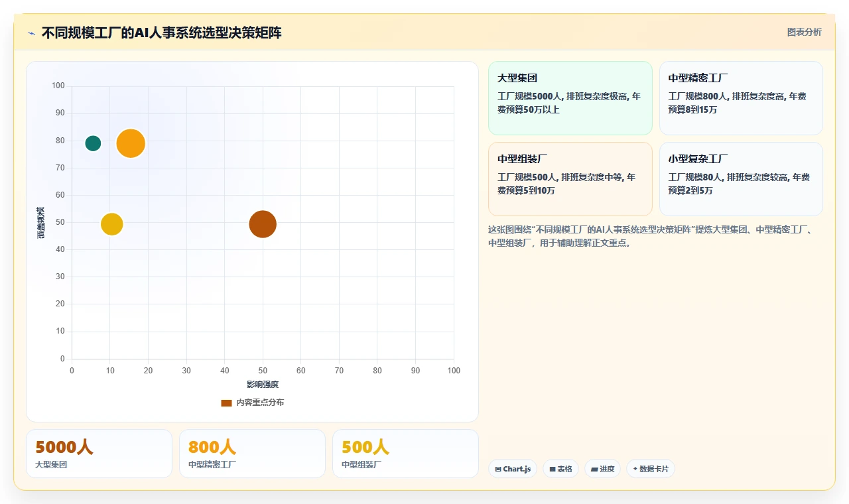Click text 工厂规模5000人, 排班复杂度极高
The width and height of the screenshot is (849, 504).
click(x=562, y=96)
